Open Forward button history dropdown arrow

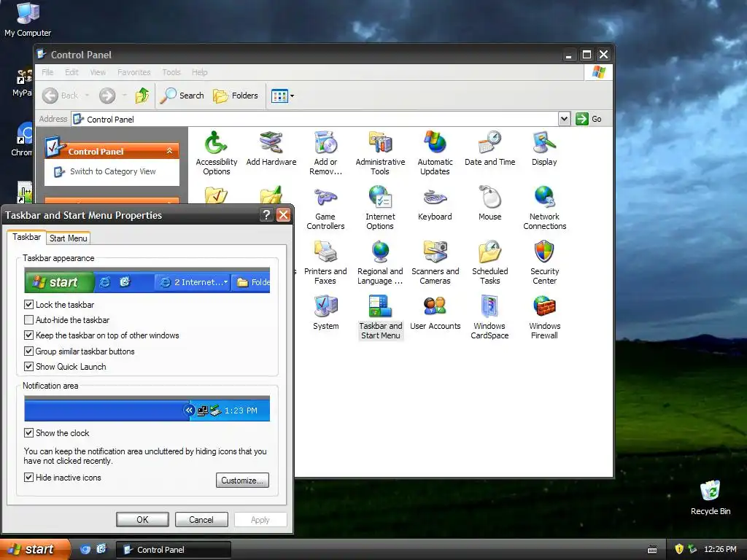pyautogui.click(x=125, y=96)
